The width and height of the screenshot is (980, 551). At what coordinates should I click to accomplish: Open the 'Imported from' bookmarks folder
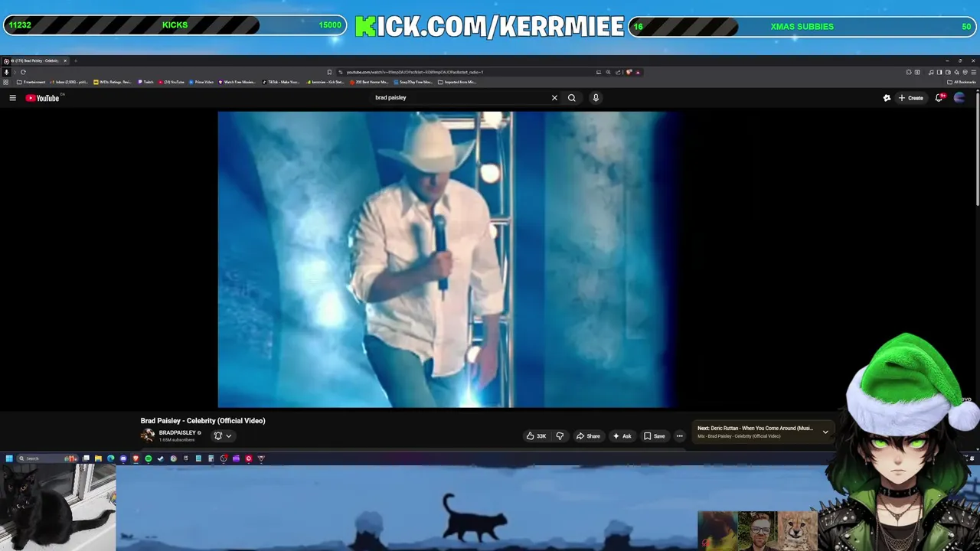click(456, 82)
